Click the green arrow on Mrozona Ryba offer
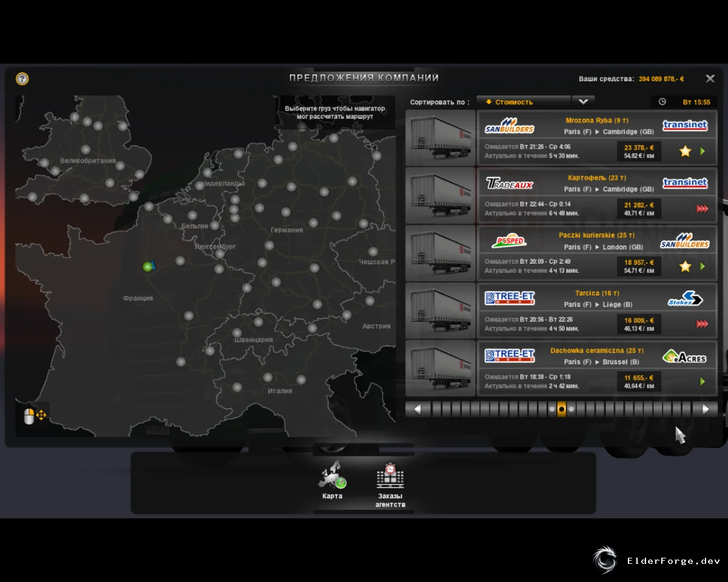728x582 pixels. pyautogui.click(x=703, y=151)
